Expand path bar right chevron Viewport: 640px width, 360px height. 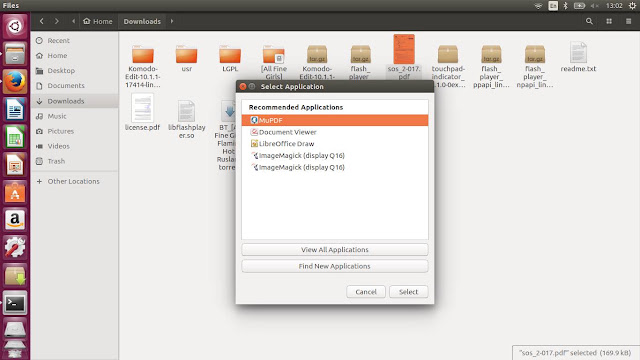coord(172,21)
